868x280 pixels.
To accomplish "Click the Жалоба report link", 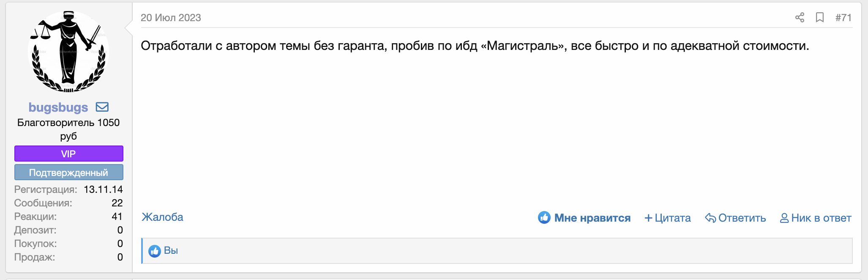I will click(162, 217).
